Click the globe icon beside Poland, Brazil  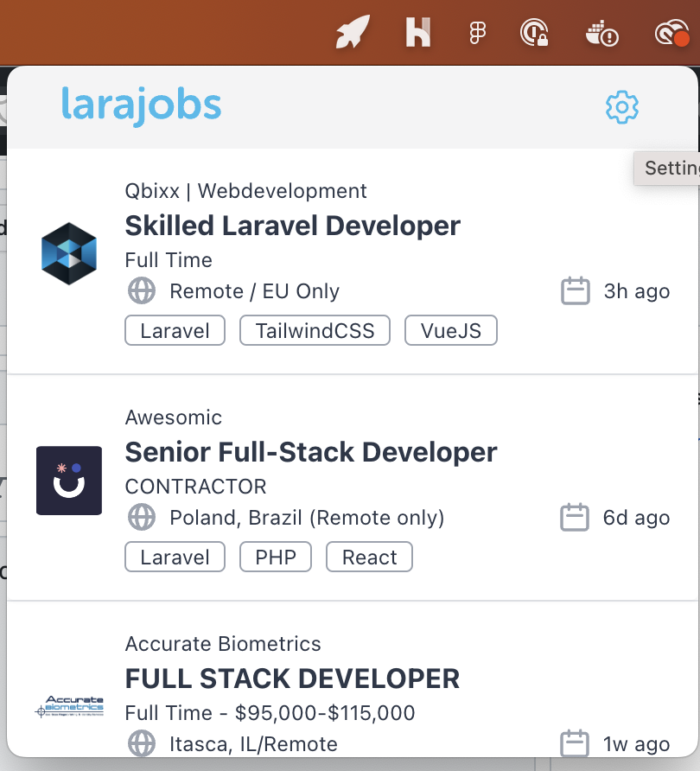pyautogui.click(x=142, y=517)
